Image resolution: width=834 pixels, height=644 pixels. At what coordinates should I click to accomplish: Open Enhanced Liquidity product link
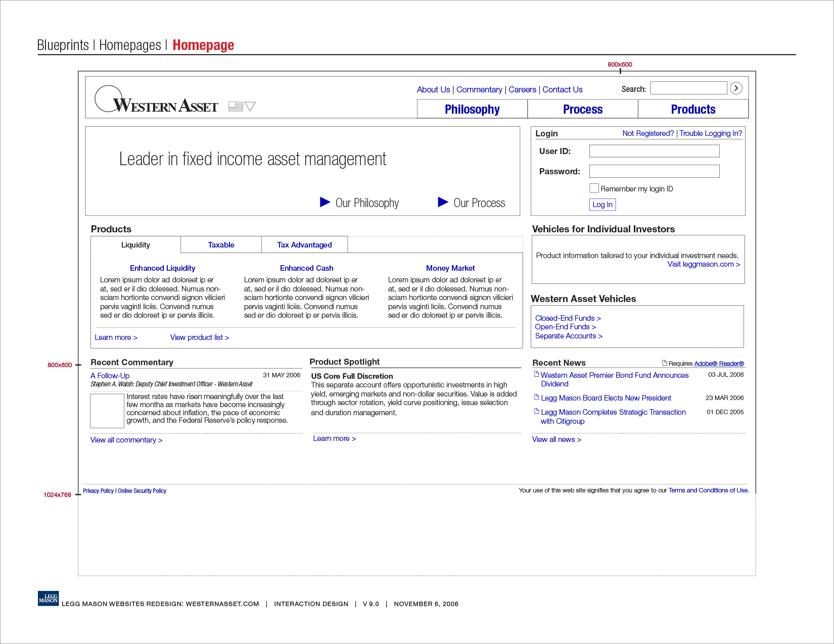coord(162,268)
